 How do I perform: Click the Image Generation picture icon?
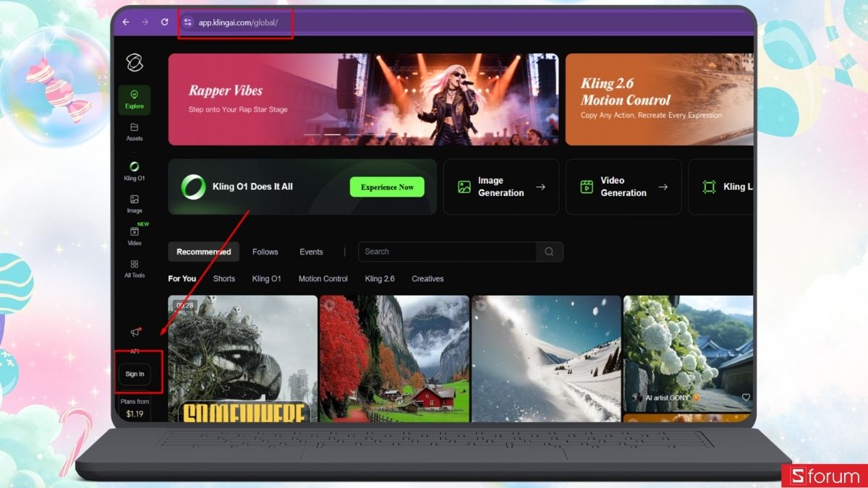point(464,187)
